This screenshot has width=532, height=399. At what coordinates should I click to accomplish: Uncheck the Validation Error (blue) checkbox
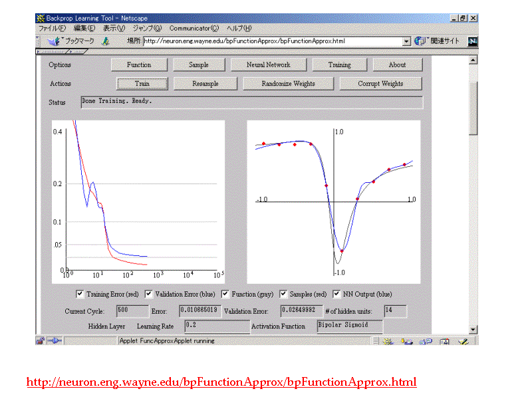(148, 294)
